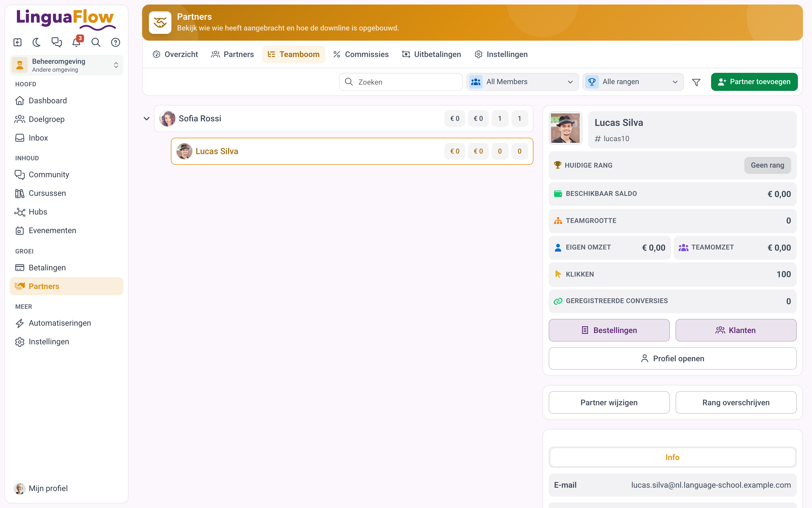Open the Uitbetalingen tab
The height and width of the screenshot is (508, 812).
tap(431, 54)
